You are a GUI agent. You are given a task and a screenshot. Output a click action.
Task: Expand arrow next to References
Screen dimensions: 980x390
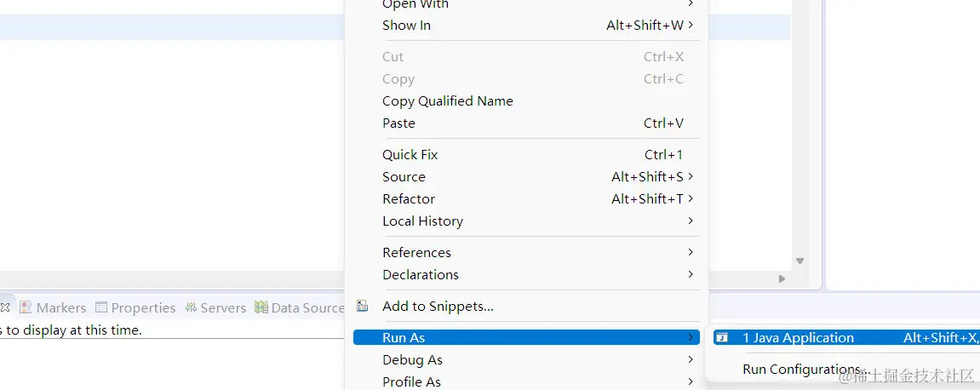coord(691,252)
